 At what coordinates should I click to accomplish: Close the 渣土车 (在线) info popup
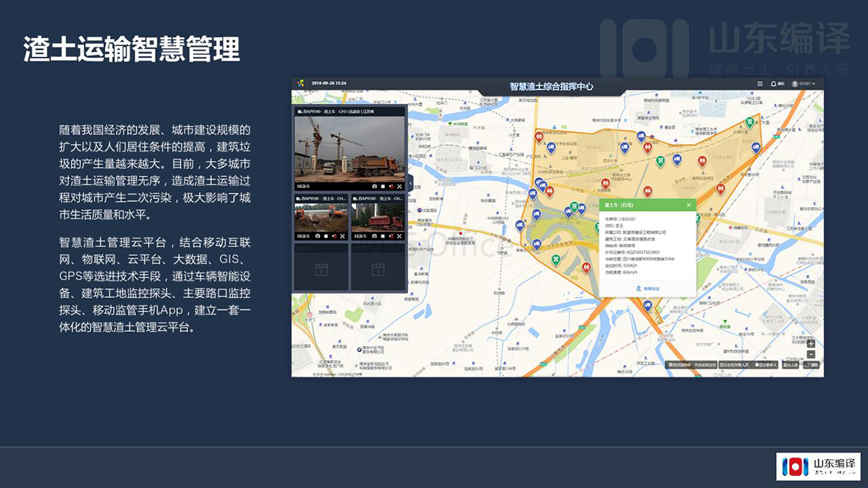(x=689, y=205)
